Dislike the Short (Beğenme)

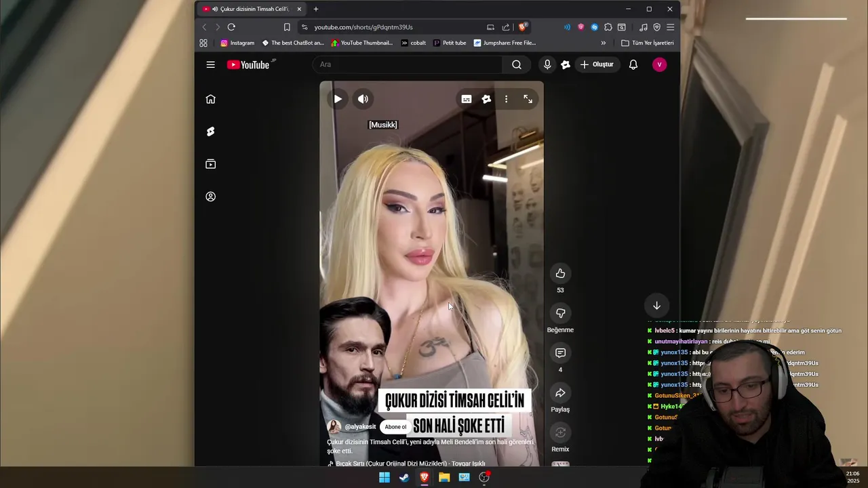(x=560, y=313)
